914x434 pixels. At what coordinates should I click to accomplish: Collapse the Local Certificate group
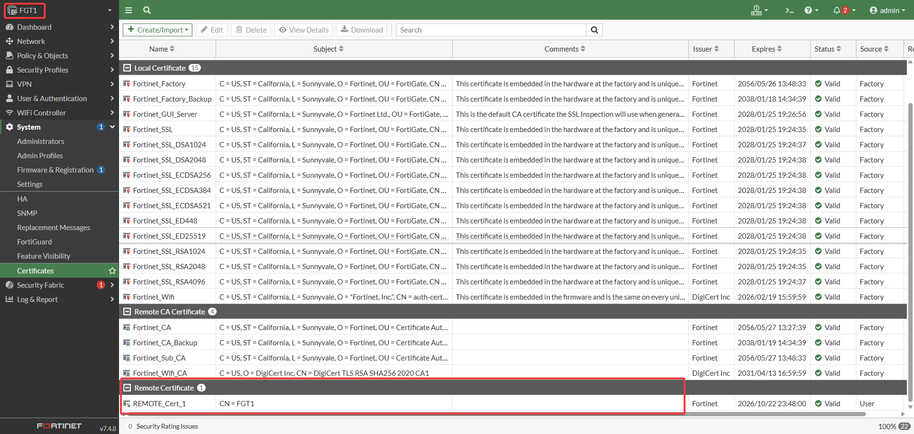point(126,68)
